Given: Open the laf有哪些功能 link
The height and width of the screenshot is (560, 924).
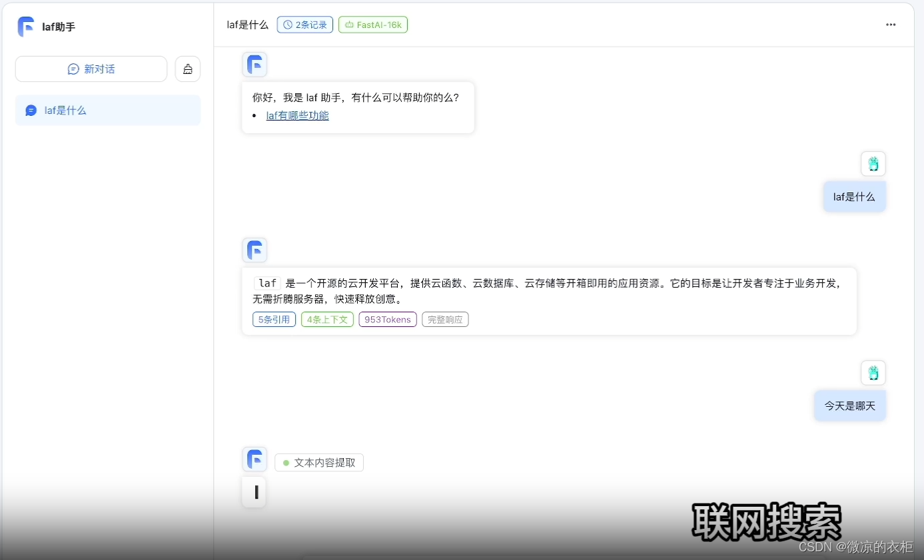Looking at the screenshot, I should click(x=297, y=115).
